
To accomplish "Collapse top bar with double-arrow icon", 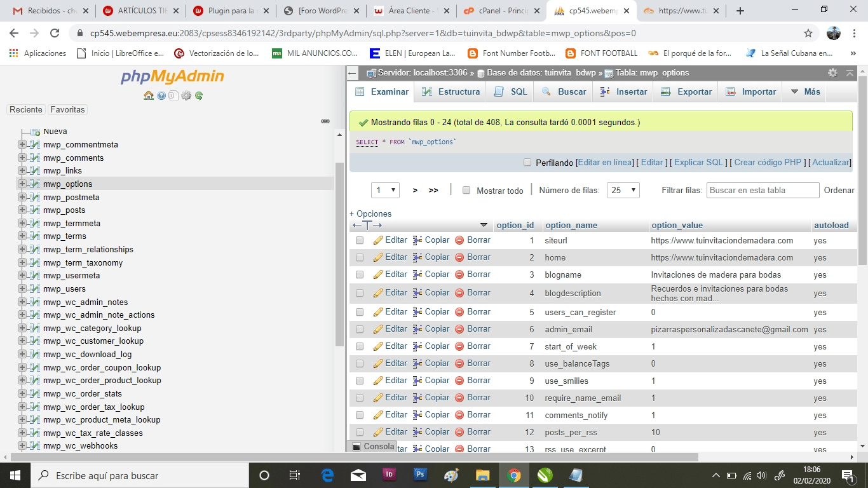I will [x=850, y=73].
